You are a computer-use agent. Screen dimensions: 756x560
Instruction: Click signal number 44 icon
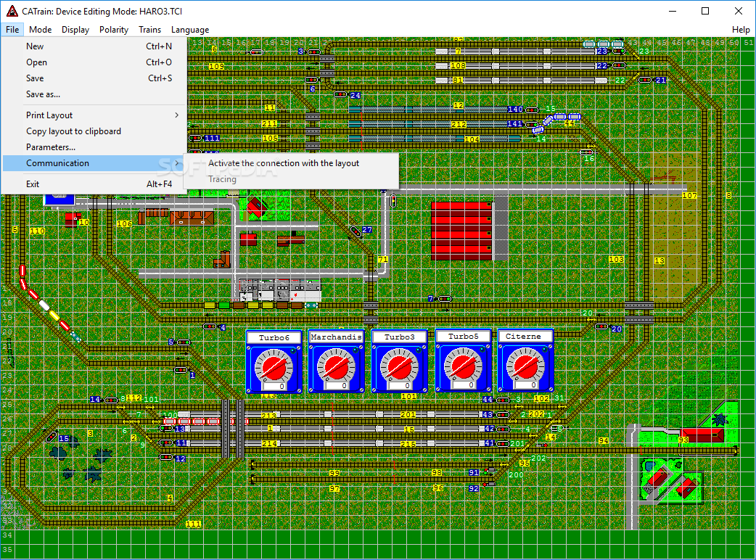point(502,400)
